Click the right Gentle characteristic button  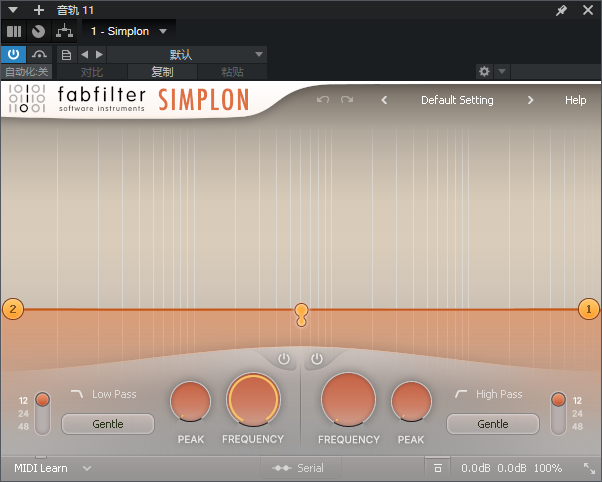click(493, 424)
